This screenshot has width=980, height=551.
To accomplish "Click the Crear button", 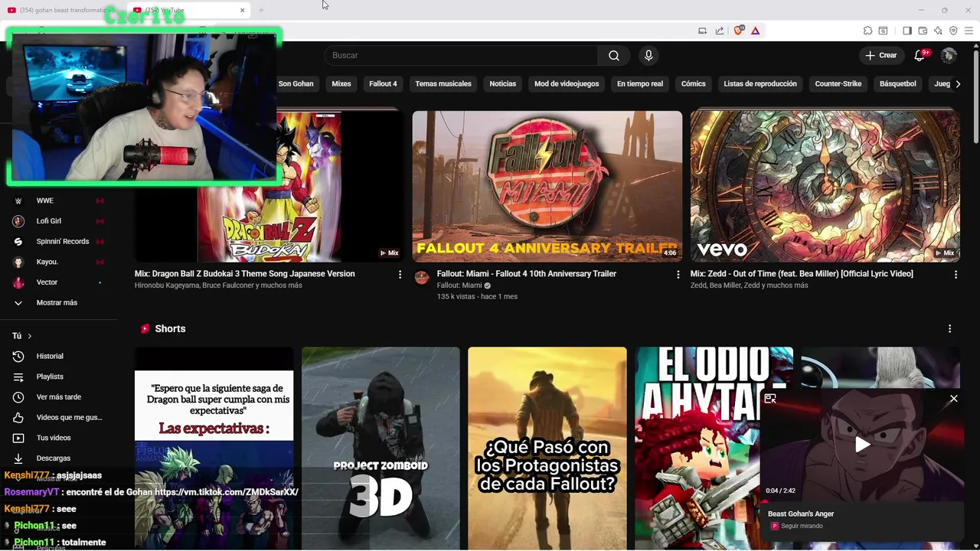I will click(880, 55).
